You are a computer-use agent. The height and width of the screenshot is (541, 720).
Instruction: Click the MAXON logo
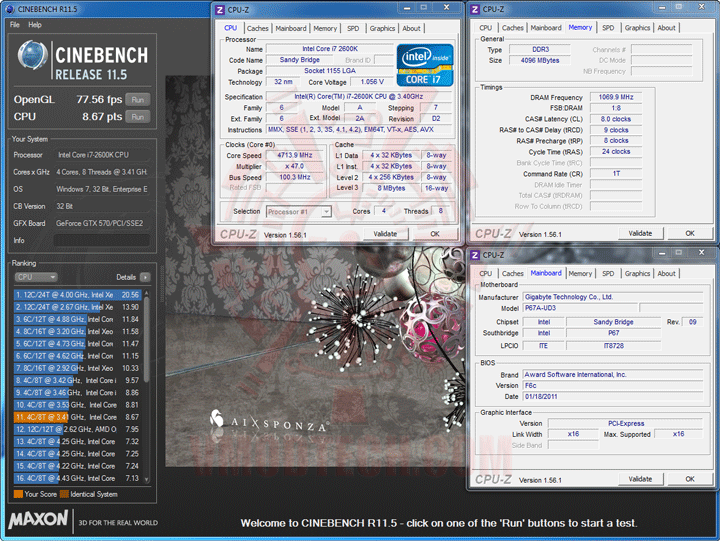(x=39, y=520)
